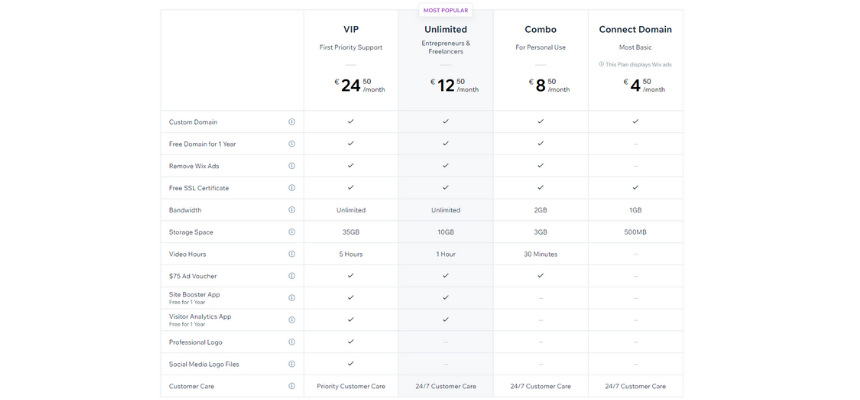The height and width of the screenshot is (400, 860).
Task: Click Combo video hours value '30 Minutes'
Action: coord(541,254)
